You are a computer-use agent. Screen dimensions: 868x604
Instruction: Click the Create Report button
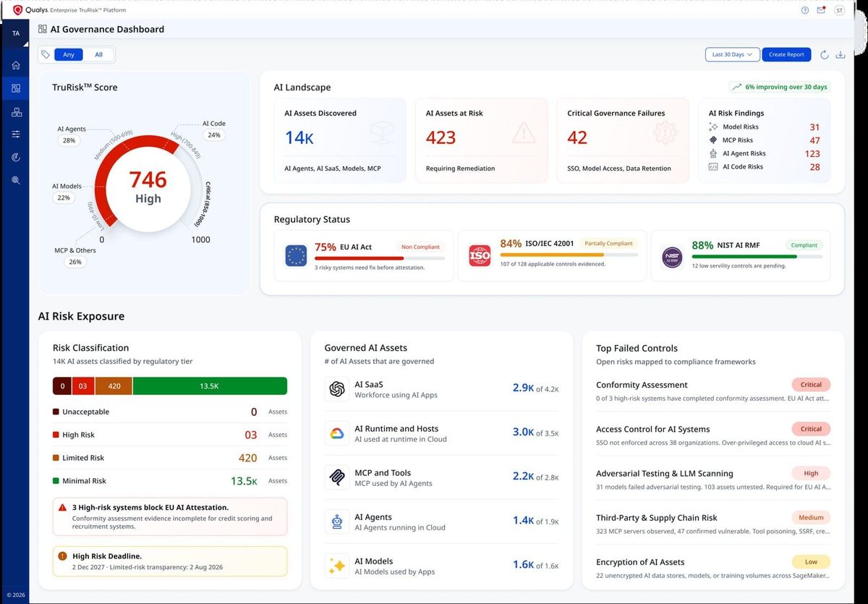[x=786, y=54]
